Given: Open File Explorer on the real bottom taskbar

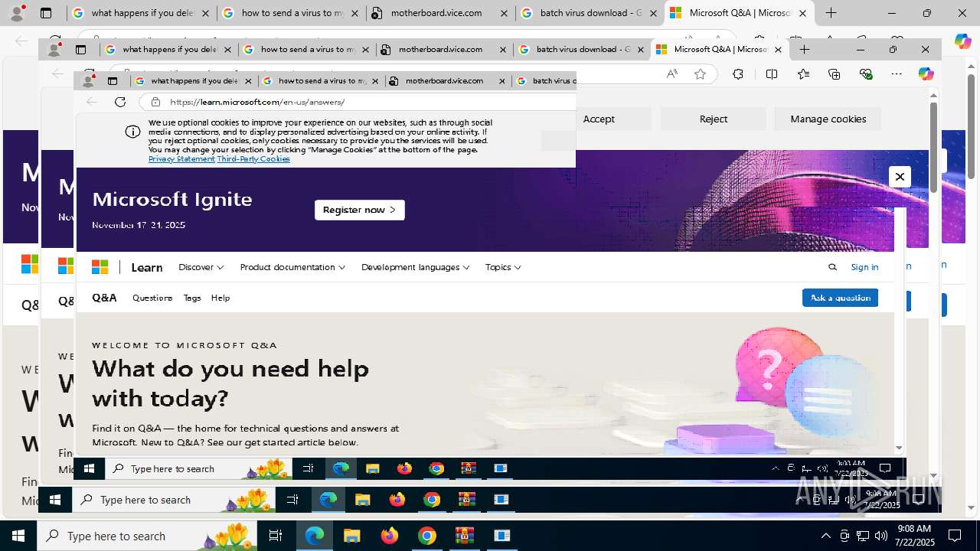Looking at the screenshot, I should tap(351, 536).
